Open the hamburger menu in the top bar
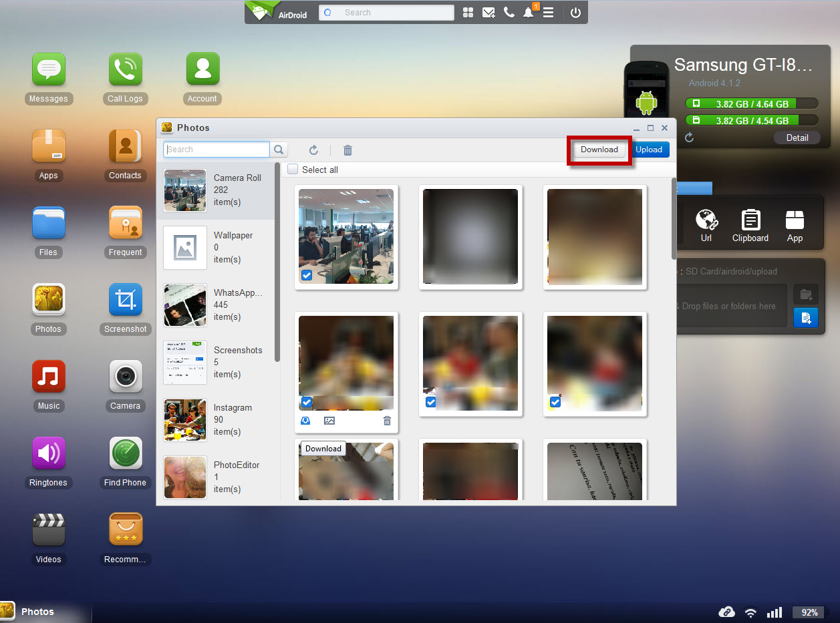 click(x=549, y=12)
